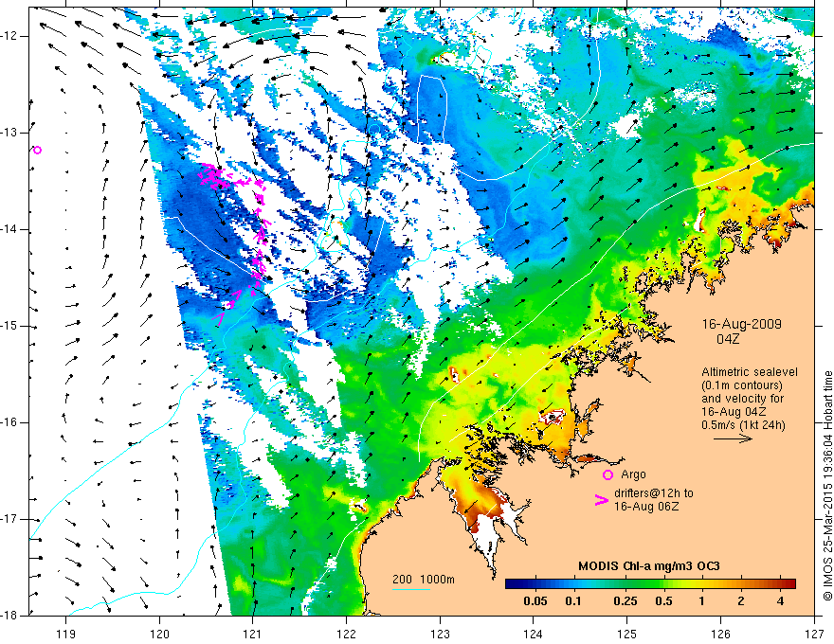Click the green colorbar section near 0.5
834x644 pixels.
click(662, 584)
